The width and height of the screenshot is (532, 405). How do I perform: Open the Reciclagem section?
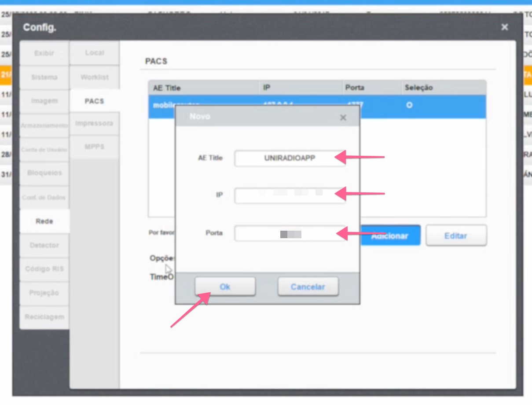click(x=44, y=317)
